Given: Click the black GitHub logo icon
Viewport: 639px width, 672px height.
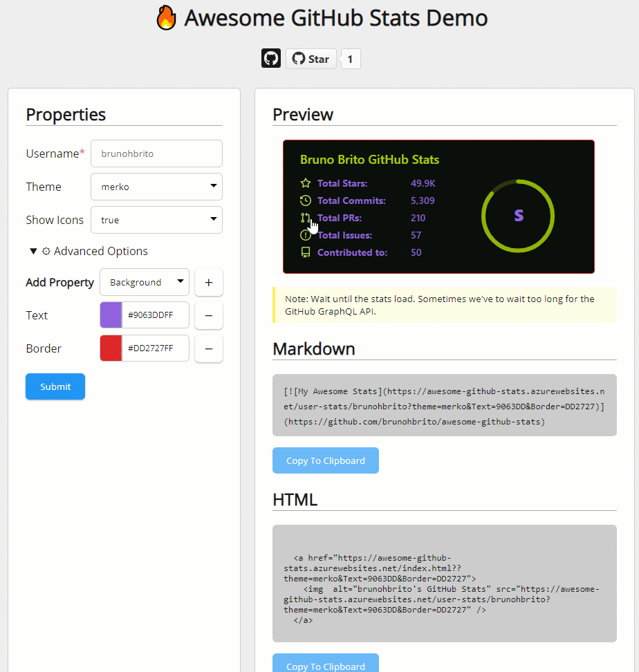Looking at the screenshot, I should point(271,59).
